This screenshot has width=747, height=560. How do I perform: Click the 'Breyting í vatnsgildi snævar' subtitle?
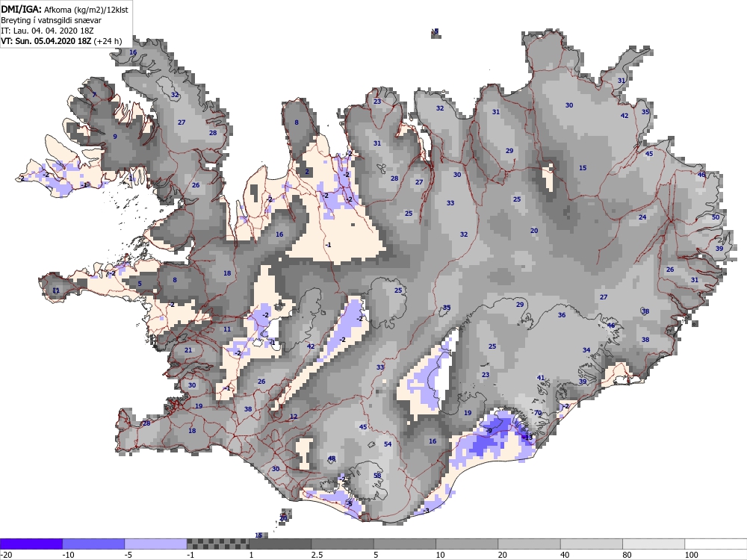(x=51, y=20)
